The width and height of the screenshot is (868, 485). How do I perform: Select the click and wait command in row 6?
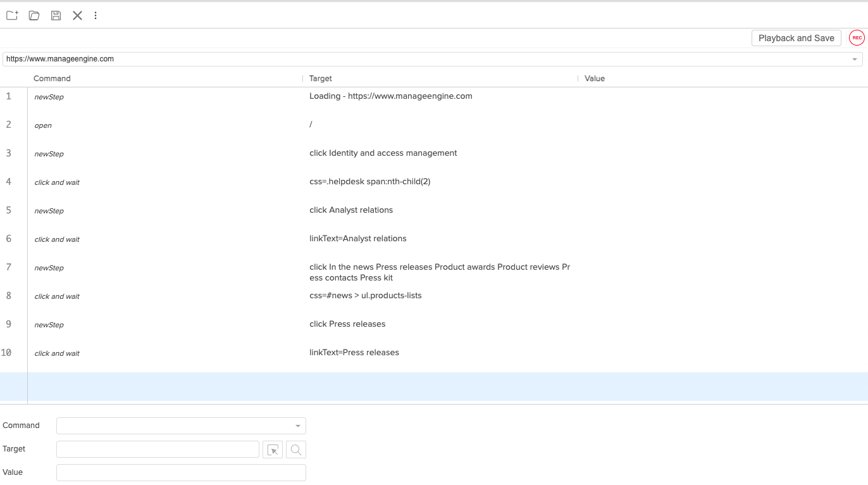coord(57,239)
